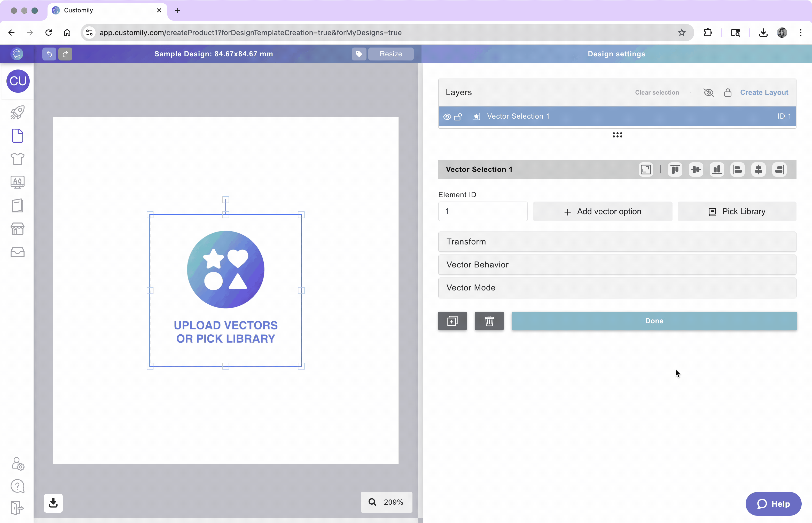Delete element with trash icon
The image size is (812, 523).
point(489,321)
